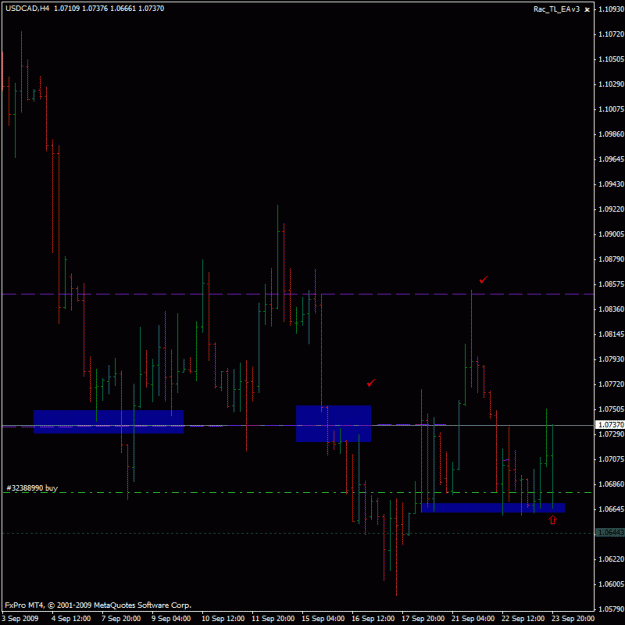The image size is (625, 625).
Task: Click the 1.06645 price on the scale
Action: 611,509
